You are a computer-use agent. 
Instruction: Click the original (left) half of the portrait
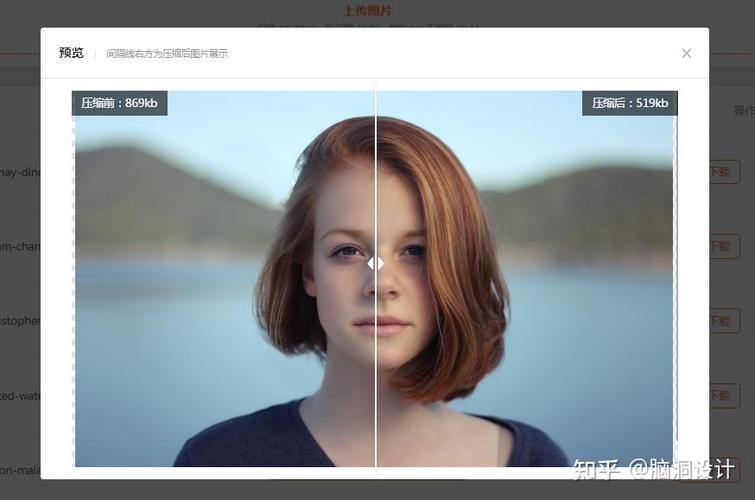click(224, 278)
